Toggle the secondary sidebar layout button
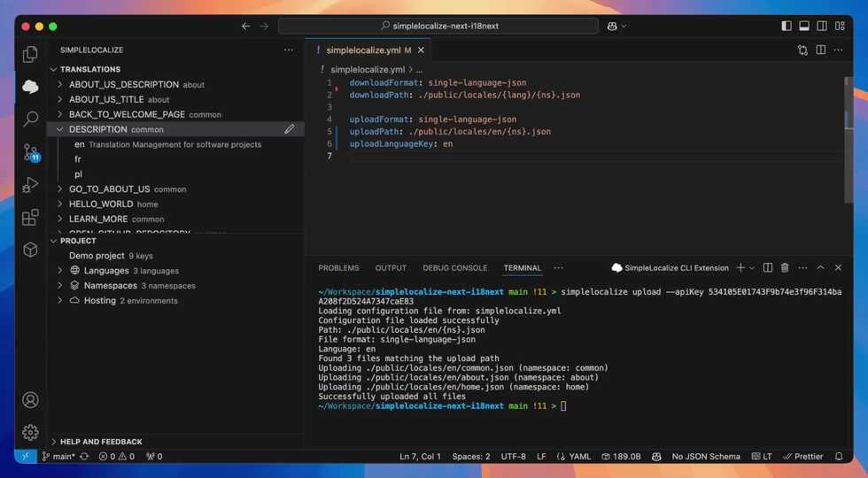The width and height of the screenshot is (868, 478). (x=822, y=27)
